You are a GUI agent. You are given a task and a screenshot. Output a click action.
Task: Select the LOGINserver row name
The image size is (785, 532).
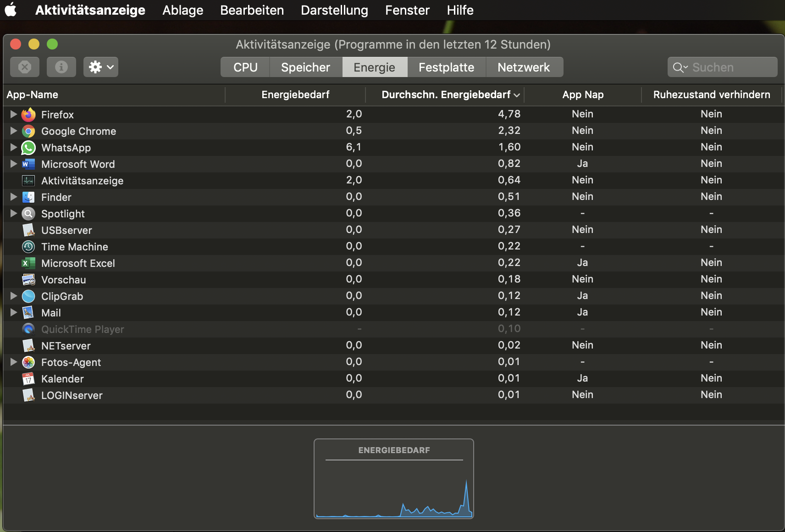coord(72,395)
